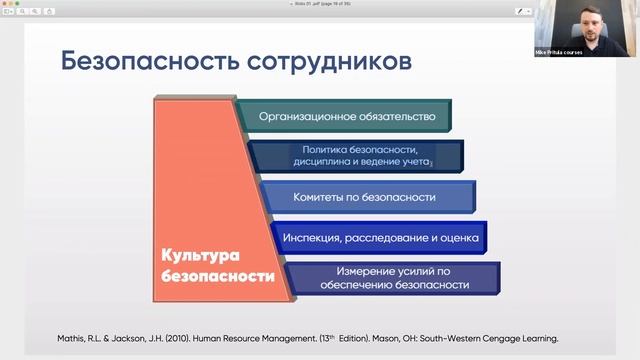
Task: Click the presenter webcam video thumbnail
Action: pyautogui.click(x=585, y=28)
